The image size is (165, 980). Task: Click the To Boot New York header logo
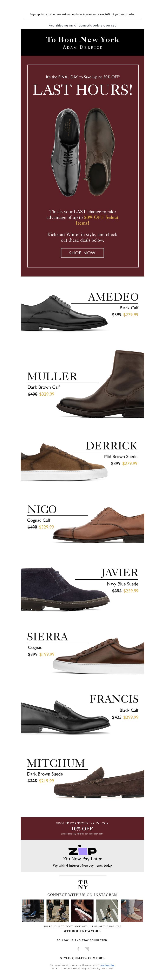[82, 42]
